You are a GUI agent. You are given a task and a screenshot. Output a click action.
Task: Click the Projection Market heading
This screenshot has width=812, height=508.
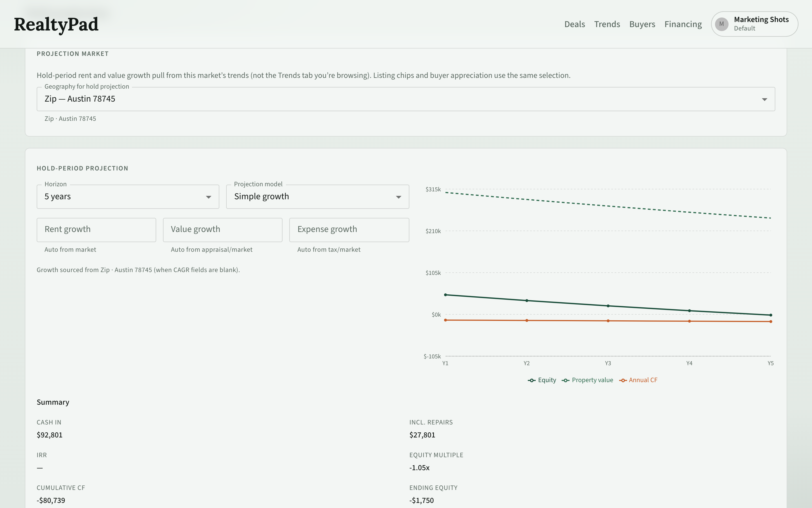coord(72,54)
